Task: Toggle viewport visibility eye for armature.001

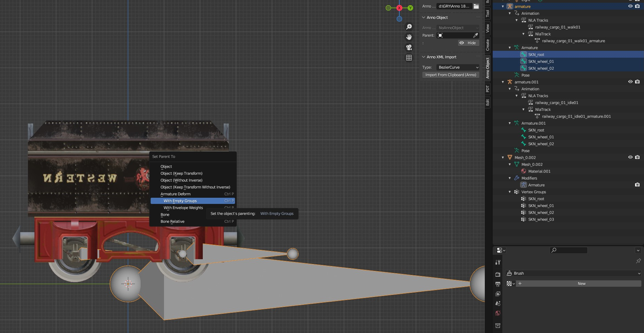Action: pyautogui.click(x=630, y=82)
